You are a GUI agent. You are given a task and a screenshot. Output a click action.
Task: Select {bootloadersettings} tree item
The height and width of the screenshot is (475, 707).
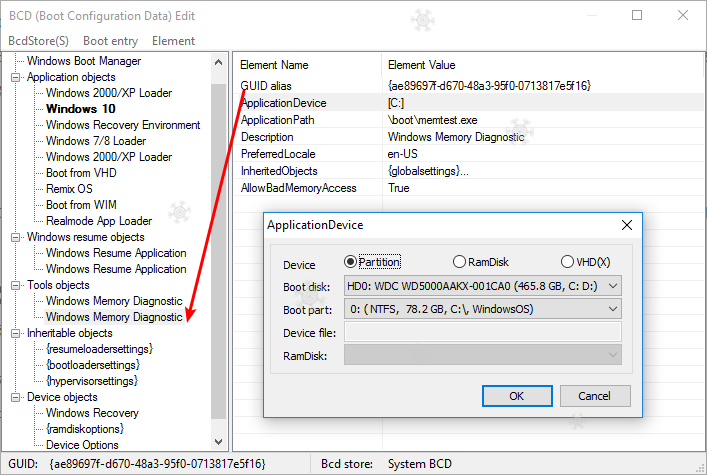93,365
